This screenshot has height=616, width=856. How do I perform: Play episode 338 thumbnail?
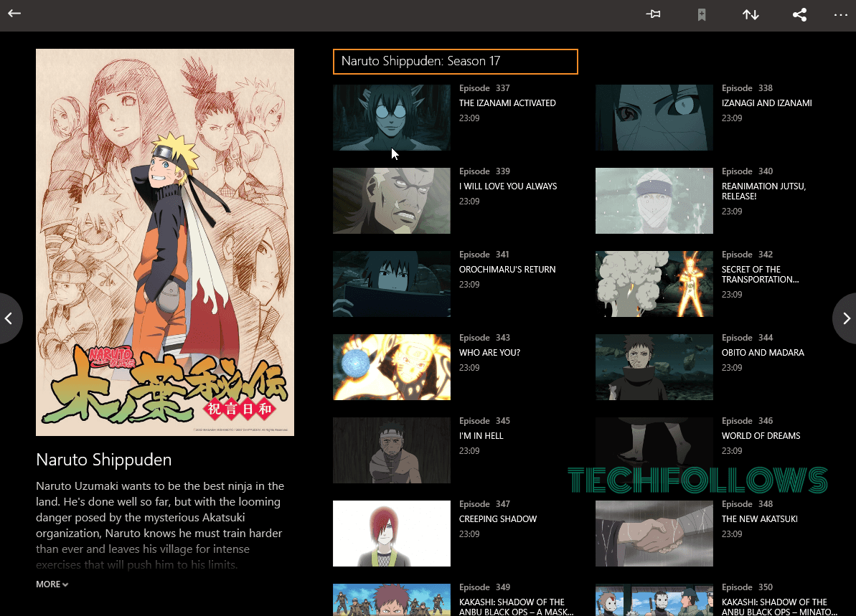coord(654,118)
